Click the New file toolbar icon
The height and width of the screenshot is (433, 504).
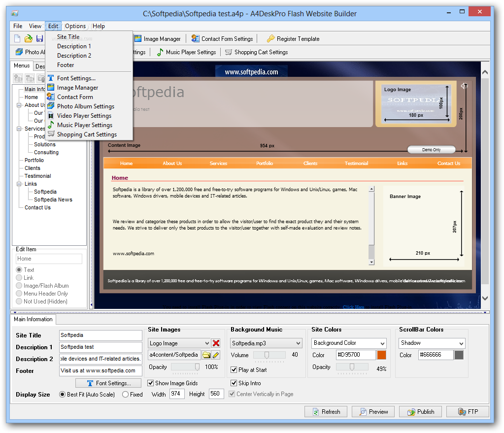coord(17,39)
